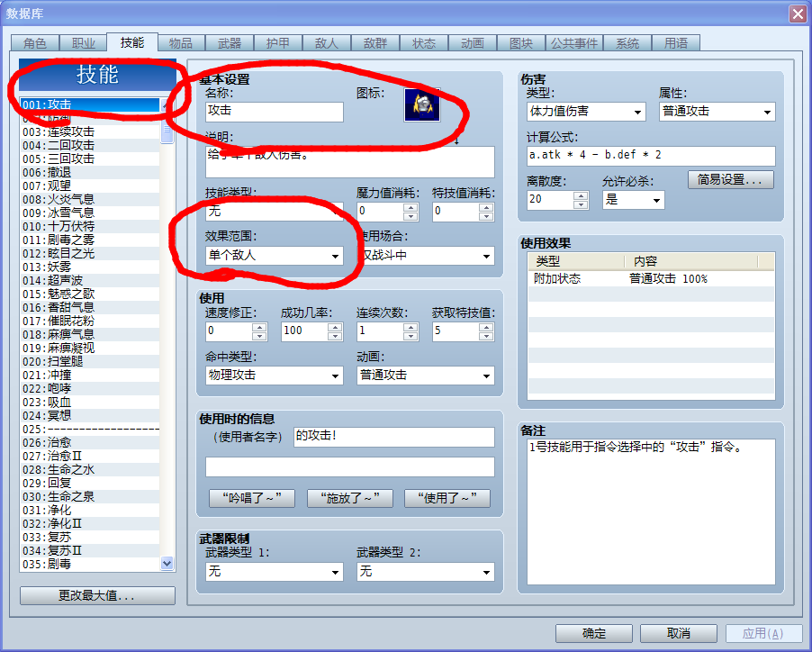Select skill 028:生命之水

[x=90, y=470]
